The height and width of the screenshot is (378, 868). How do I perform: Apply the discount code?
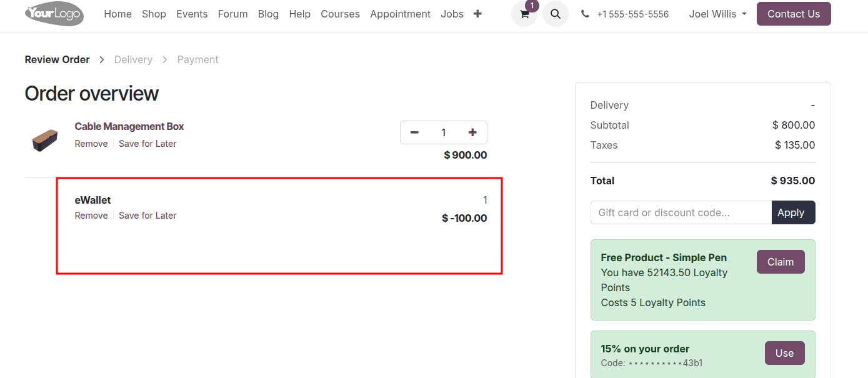pos(793,212)
